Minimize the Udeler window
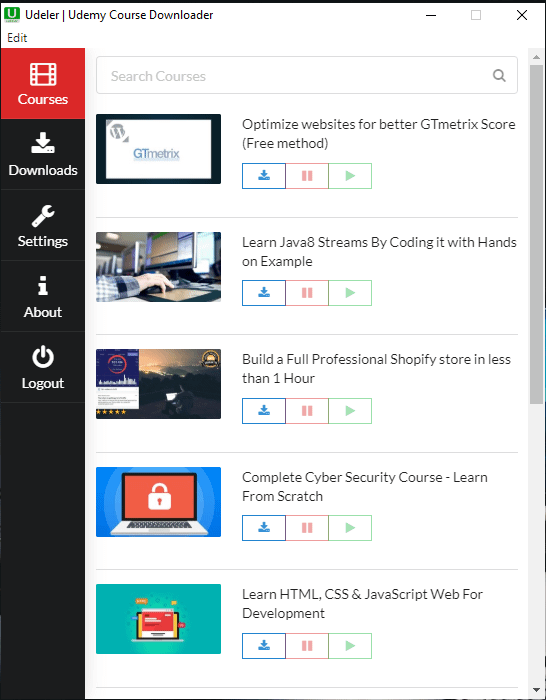Viewport: 546px width, 700px height. [x=431, y=15]
